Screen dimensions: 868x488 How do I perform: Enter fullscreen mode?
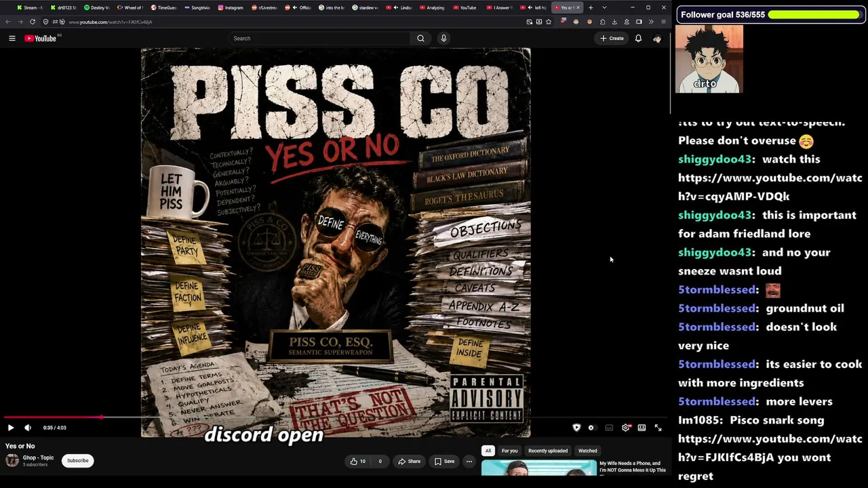(658, 428)
